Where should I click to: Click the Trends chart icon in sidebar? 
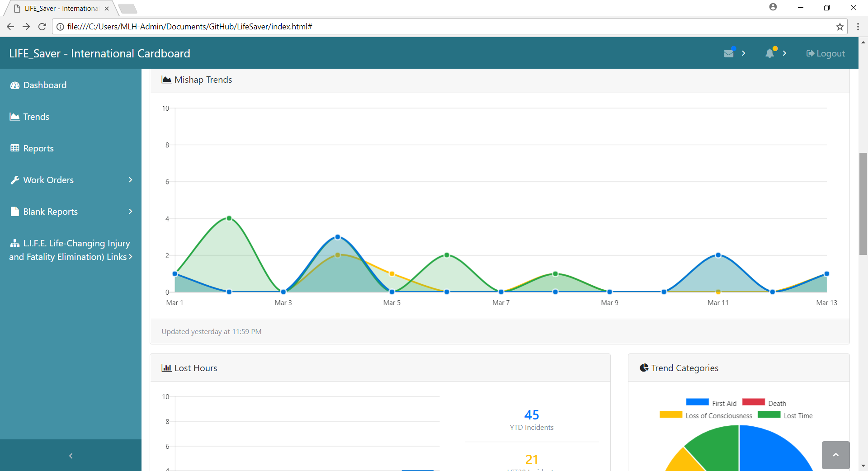coord(15,117)
